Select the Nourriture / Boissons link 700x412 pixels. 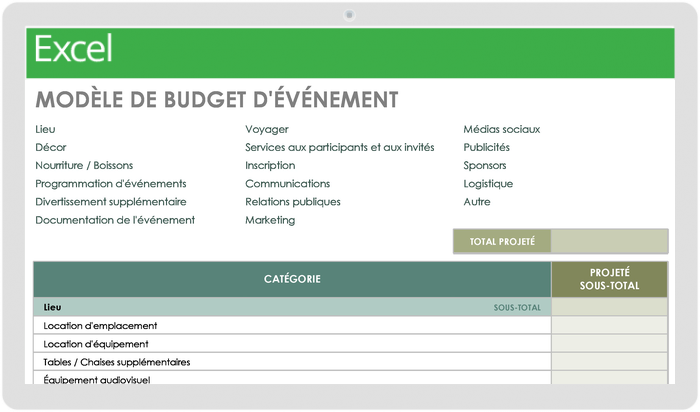pos(84,165)
